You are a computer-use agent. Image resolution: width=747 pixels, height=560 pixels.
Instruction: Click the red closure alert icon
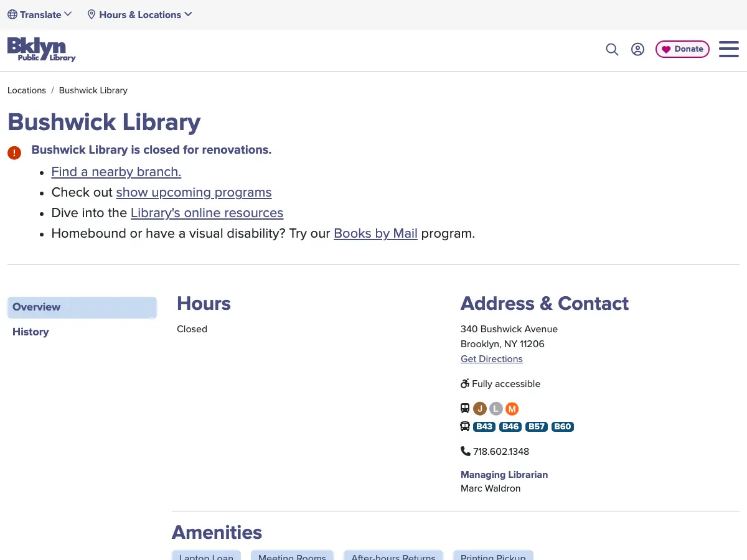(14, 152)
